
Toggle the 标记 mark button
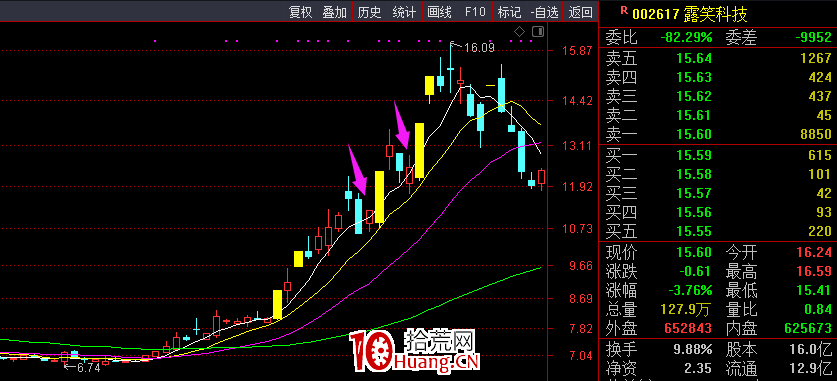(509, 11)
